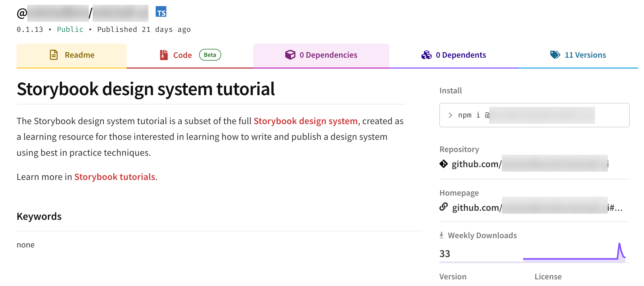Open the github.com repository link
The image size is (644, 286).
click(530, 164)
